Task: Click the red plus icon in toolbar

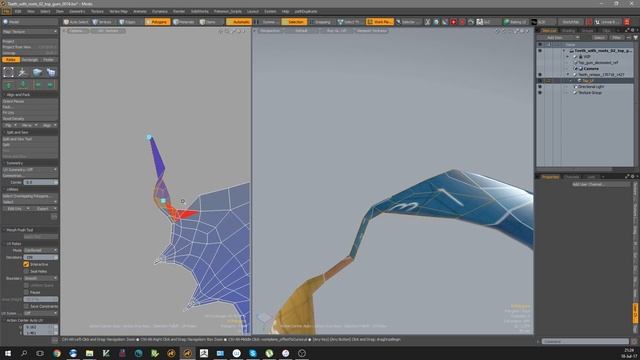Action: [x=453, y=22]
